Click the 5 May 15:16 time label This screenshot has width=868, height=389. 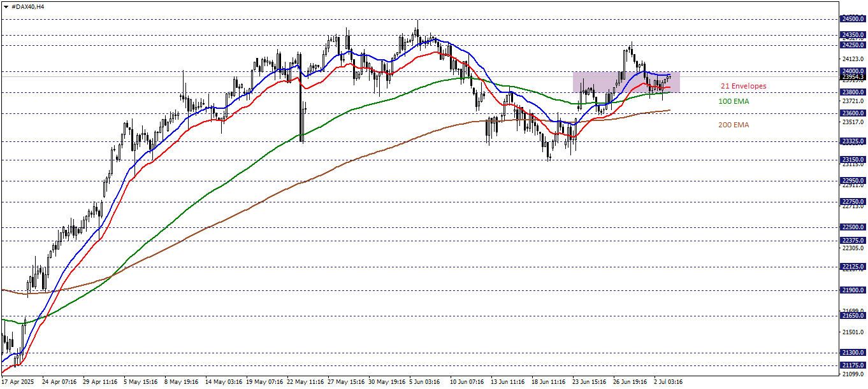point(141,382)
